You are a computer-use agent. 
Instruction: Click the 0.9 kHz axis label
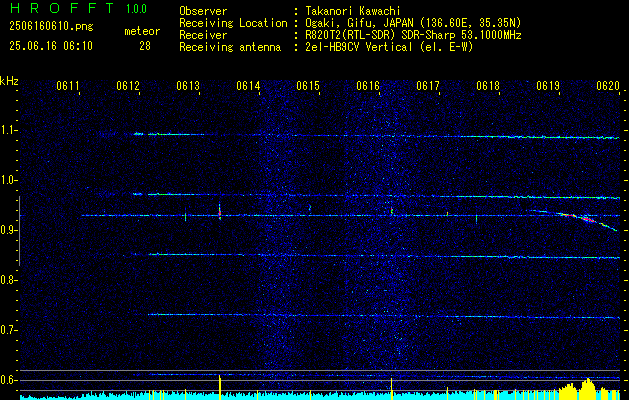point(8,230)
